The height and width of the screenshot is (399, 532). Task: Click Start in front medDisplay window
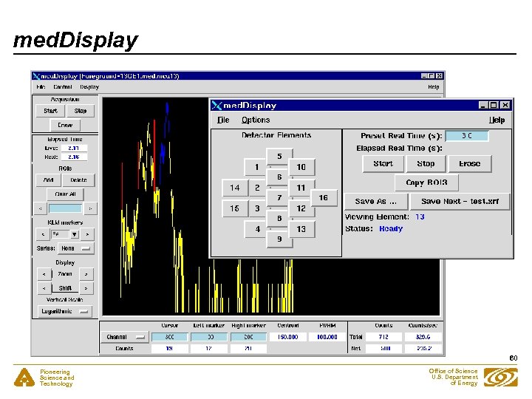coord(383,164)
